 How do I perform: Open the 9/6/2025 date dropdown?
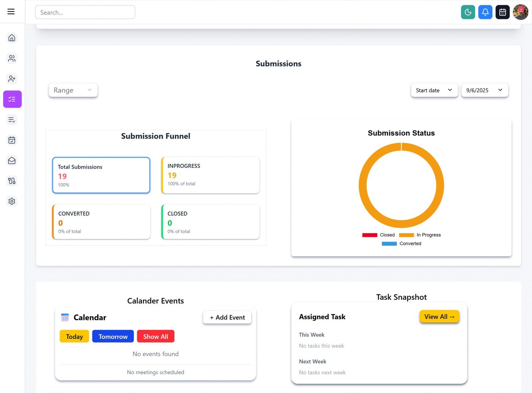tap(484, 90)
